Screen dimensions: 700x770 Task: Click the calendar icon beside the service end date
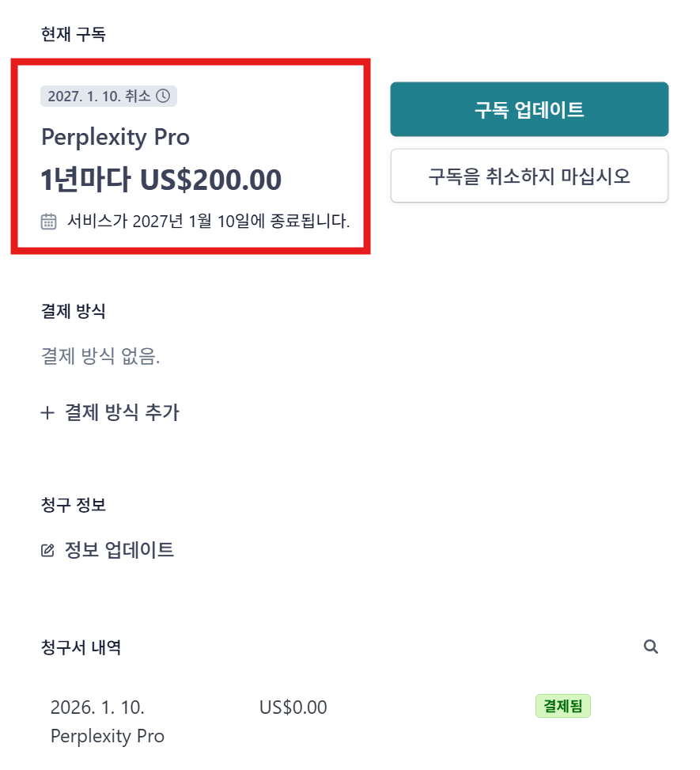pyautogui.click(x=49, y=221)
